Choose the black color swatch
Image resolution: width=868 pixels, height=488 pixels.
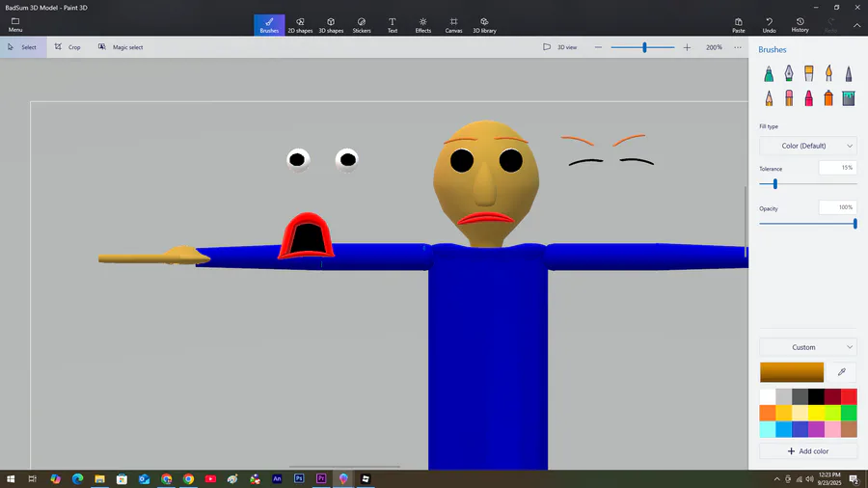click(x=817, y=396)
